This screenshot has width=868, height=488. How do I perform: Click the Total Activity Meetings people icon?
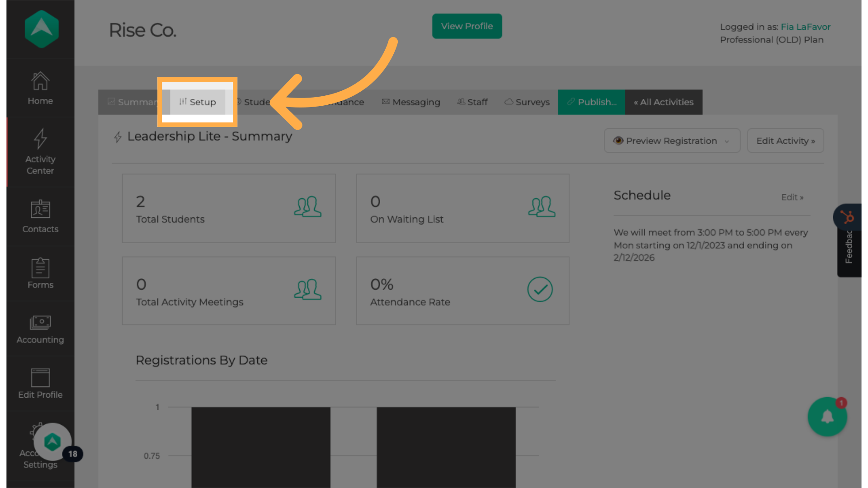pyautogui.click(x=308, y=290)
